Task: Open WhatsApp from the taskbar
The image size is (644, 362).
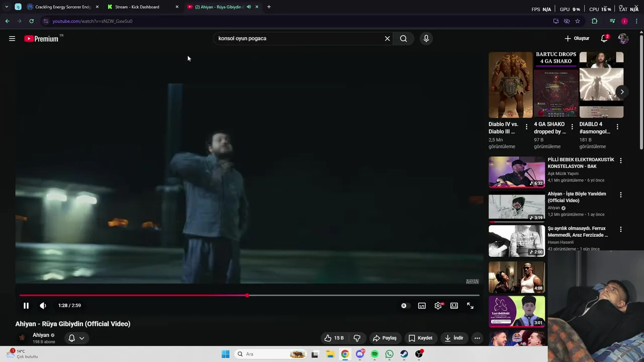Action: point(389,354)
